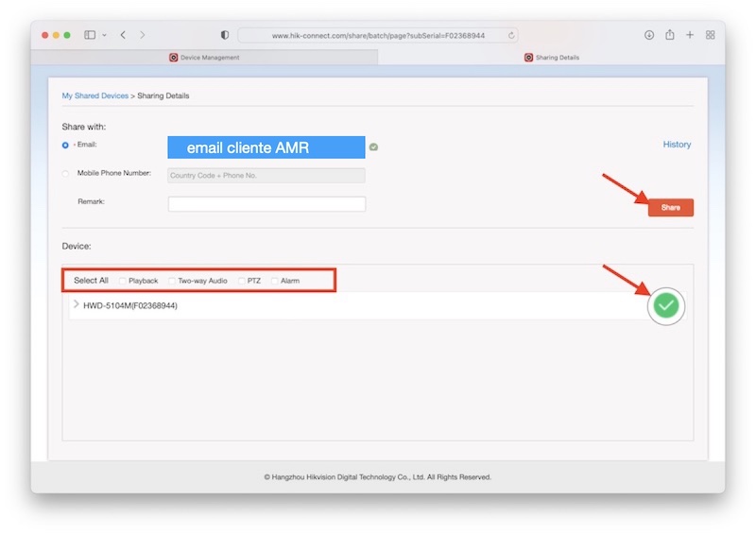This screenshot has height=534, width=756.
Task: Click the browser forward arrow
Action: (143, 35)
